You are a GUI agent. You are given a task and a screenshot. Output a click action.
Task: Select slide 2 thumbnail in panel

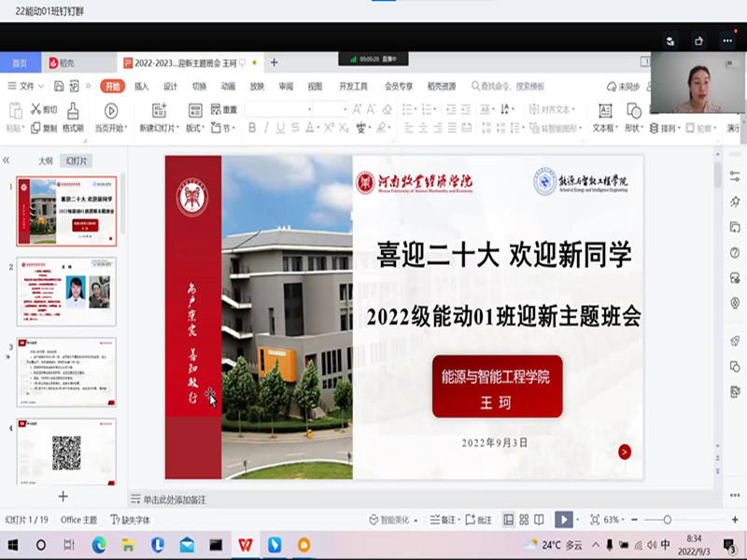coord(66,291)
